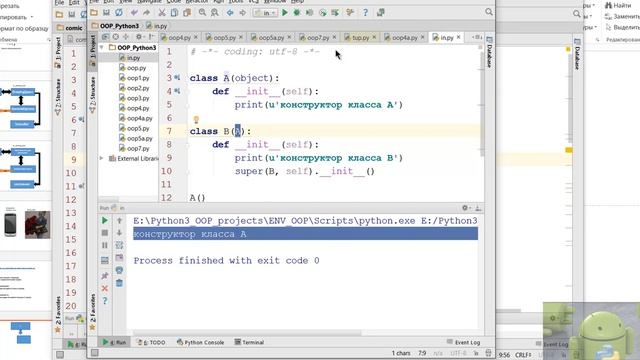
Task: Click the Find magnifier icon
Action: [x=202, y=13]
